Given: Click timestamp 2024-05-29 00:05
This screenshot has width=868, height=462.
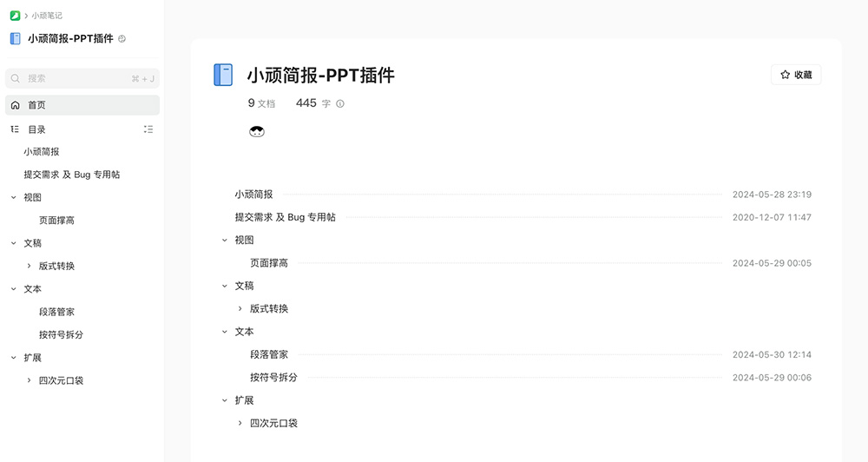Looking at the screenshot, I should 772,263.
